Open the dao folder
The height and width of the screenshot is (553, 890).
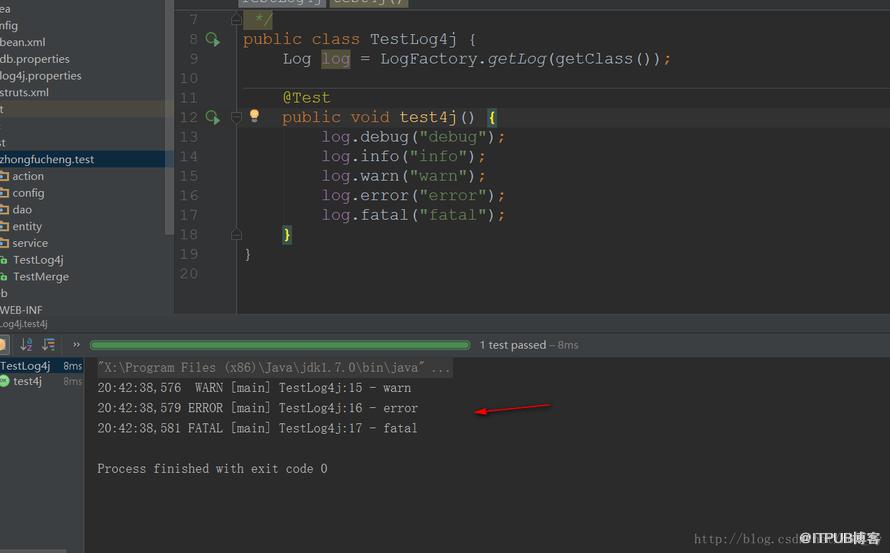[x=22, y=210]
